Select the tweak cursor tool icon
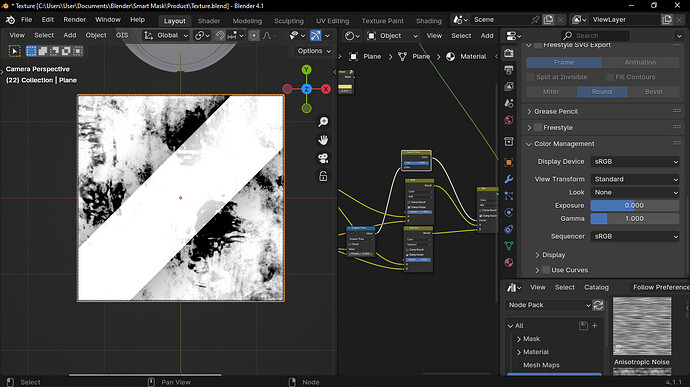The image size is (690, 387). [15, 51]
